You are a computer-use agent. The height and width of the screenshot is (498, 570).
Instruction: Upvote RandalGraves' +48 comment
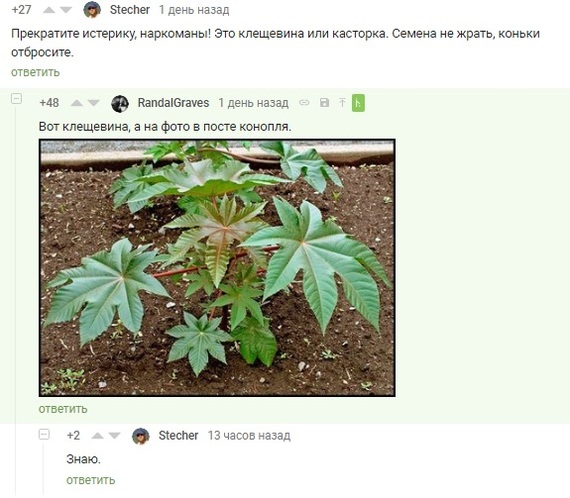coord(77,103)
